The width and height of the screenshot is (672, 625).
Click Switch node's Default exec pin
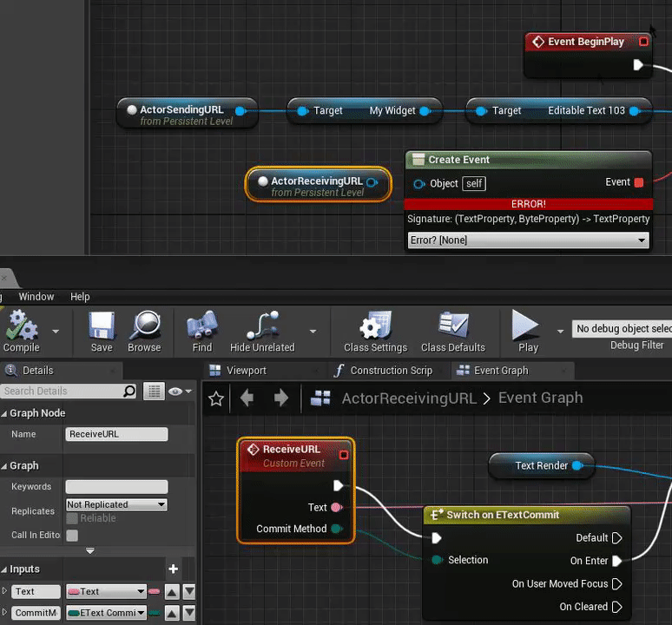pyautogui.click(x=616, y=538)
